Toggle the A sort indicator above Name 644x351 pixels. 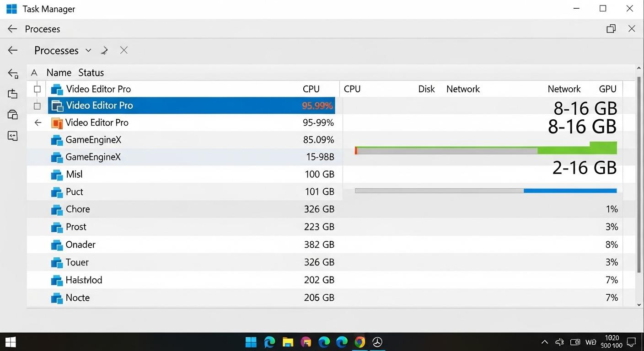pyautogui.click(x=34, y=72)
